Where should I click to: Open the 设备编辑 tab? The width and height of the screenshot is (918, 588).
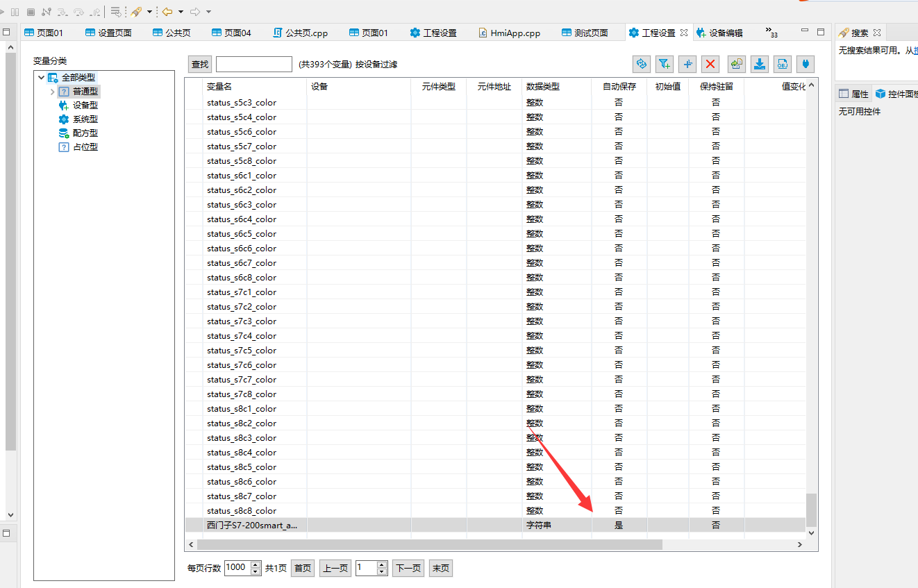point(719,33)
